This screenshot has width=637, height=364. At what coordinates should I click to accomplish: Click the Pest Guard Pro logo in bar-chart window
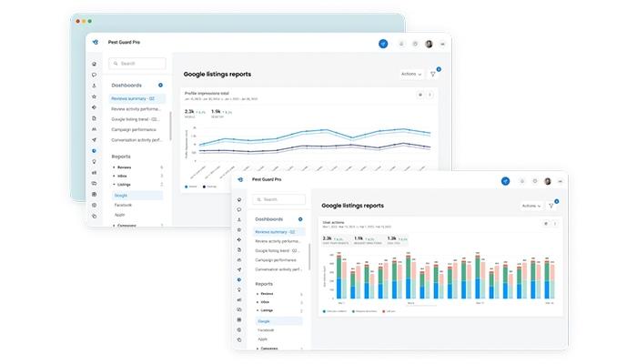[x=240, y=179]
